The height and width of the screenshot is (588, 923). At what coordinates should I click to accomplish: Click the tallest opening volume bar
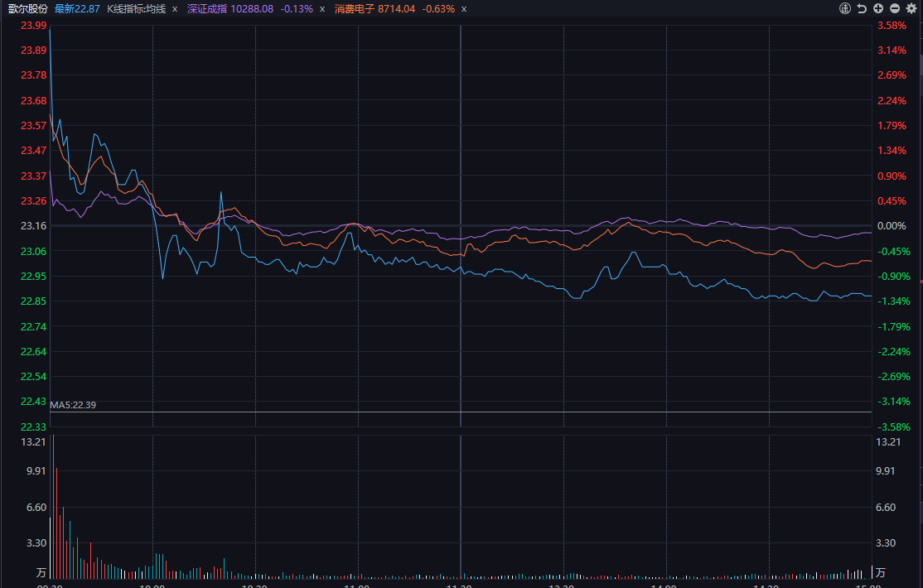click(52, 505)
